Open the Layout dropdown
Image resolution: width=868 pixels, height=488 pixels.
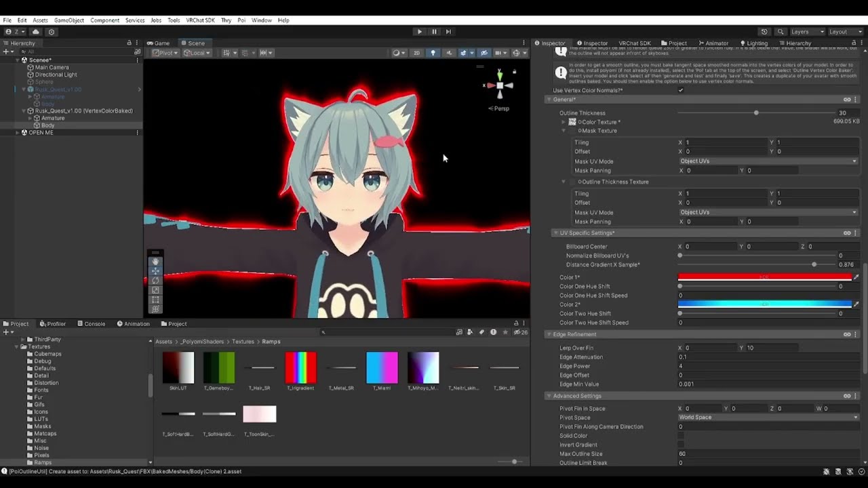846,32
